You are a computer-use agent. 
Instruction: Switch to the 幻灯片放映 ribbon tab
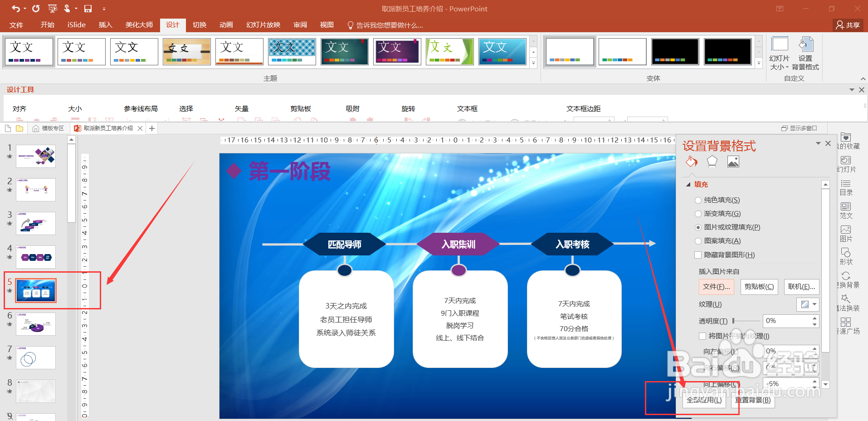[x=263, y=25]
